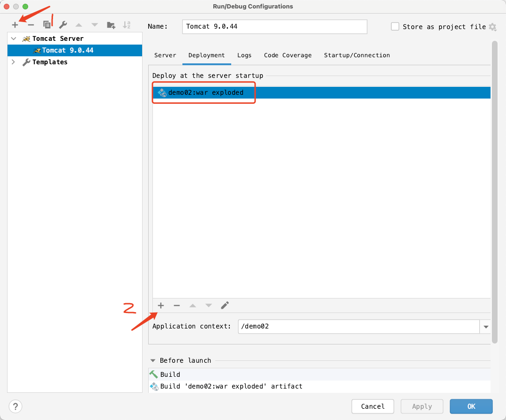506x420 pixels.
Task: Open the Application context dropdown
Action: [486, 327]
